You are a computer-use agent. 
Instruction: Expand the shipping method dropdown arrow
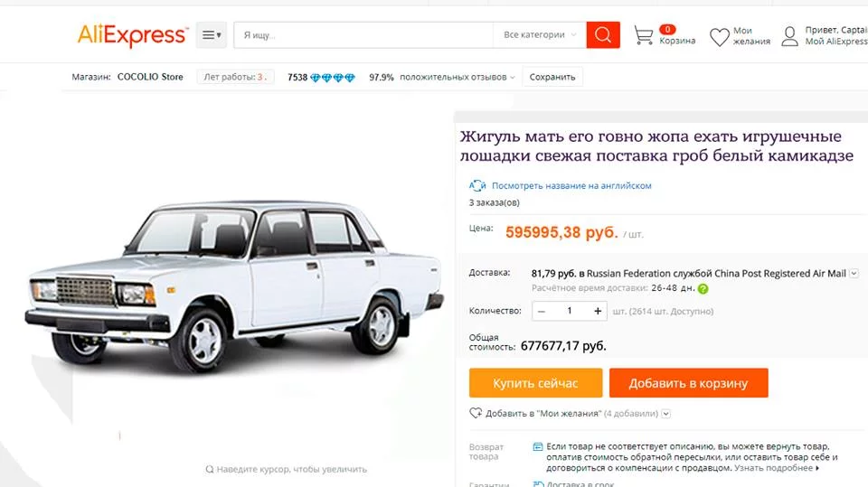[x=854, y=273]
